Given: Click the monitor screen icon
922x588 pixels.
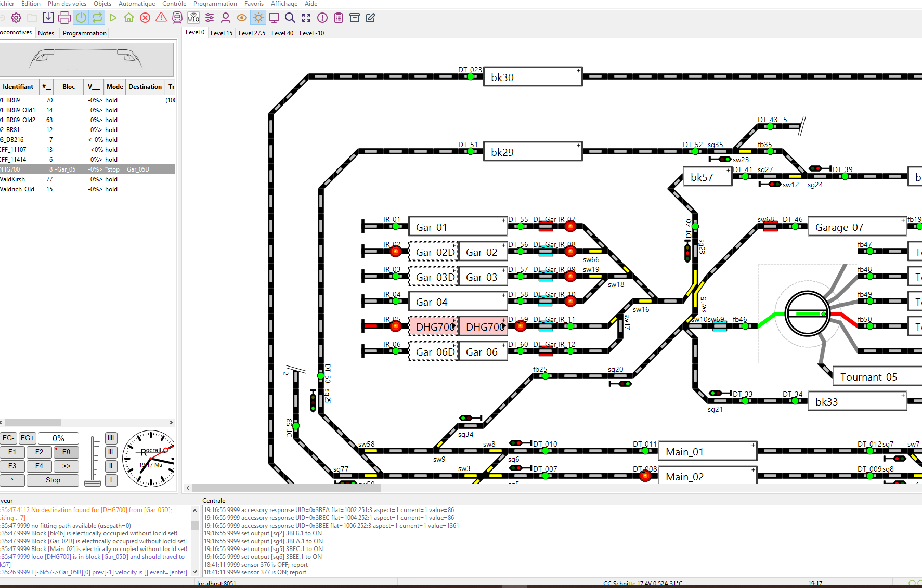Looking at the screenshot, I should [274, 18].
